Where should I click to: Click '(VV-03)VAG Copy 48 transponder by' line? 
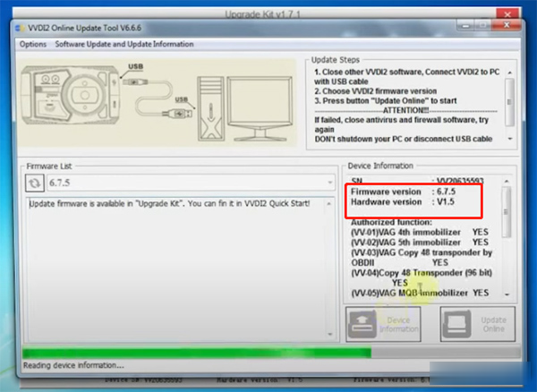point(422,252)
